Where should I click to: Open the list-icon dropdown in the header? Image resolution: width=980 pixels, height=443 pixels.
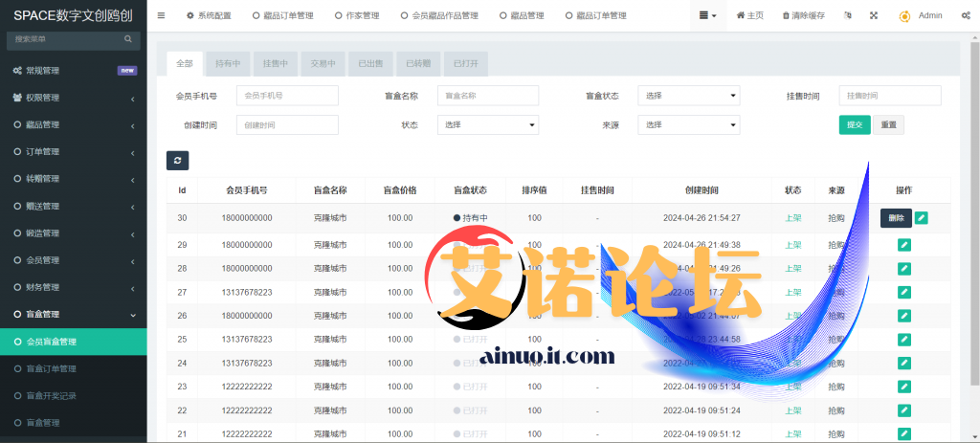click(708, 15)
